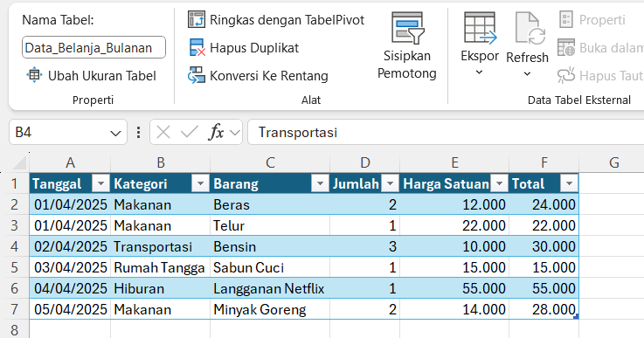Click Jumlah cell showing 3
The height and width of the screenshot is (338, 644).
coord(364,246)
